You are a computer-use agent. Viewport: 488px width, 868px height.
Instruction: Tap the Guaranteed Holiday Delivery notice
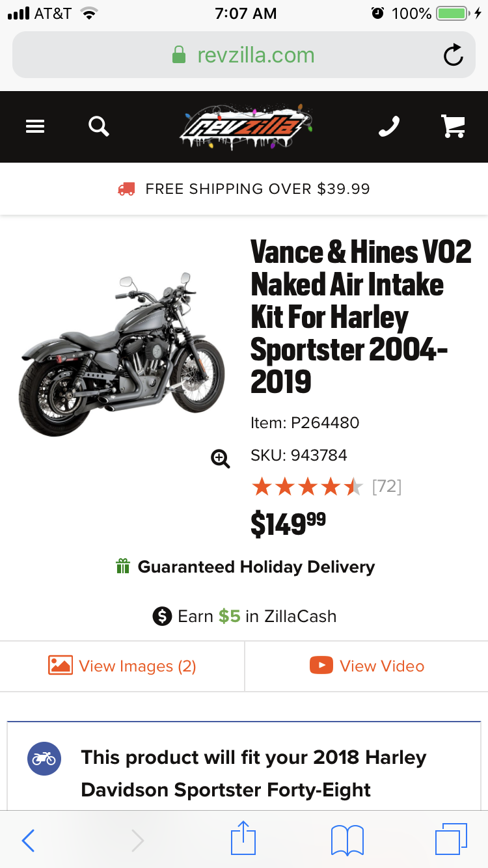point(245,567)
